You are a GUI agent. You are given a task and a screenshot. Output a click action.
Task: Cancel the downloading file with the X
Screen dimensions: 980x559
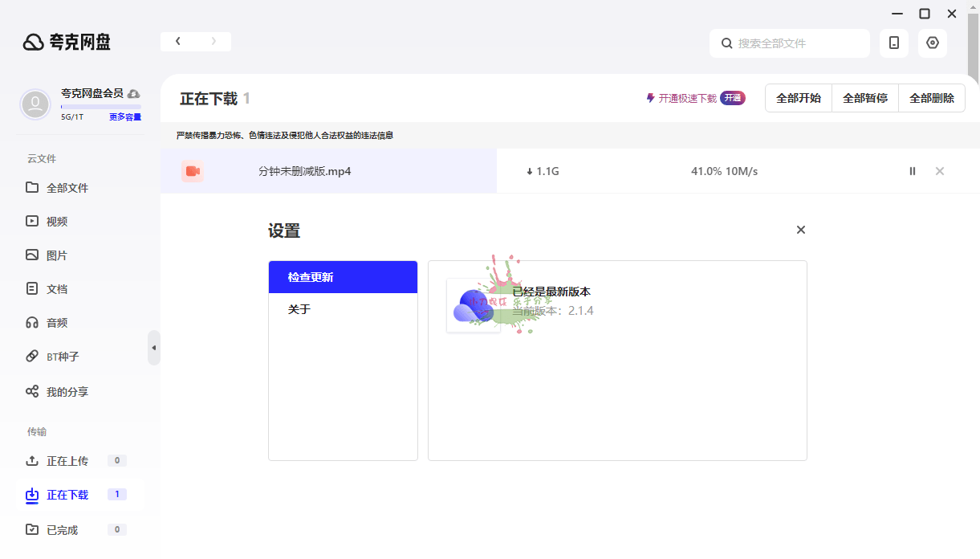pos(939,171)
